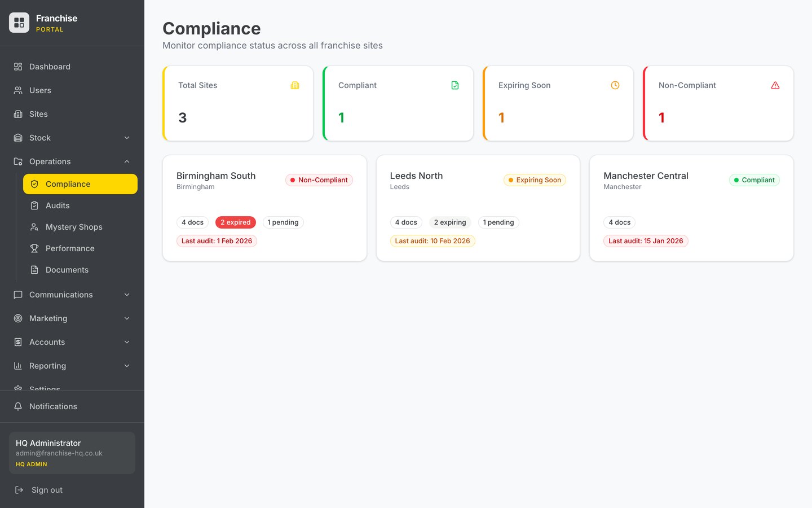Click the Marketing target icon
The image size is (812, 508).
click(18, 318)
